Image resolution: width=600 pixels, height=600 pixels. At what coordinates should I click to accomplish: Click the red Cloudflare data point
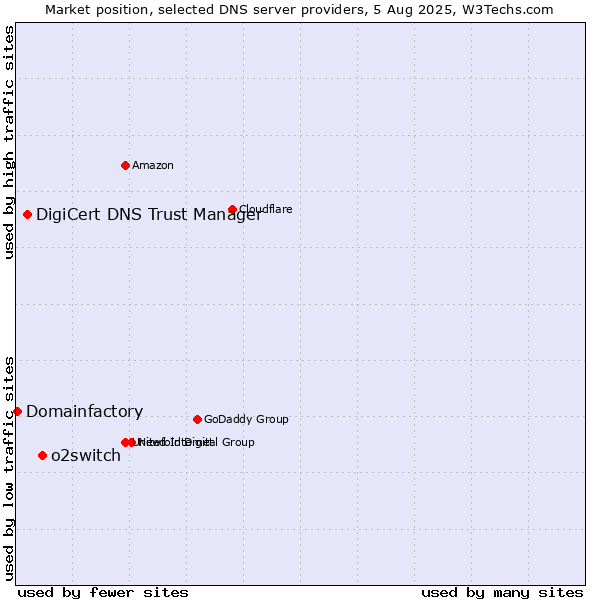coord(232,209)
